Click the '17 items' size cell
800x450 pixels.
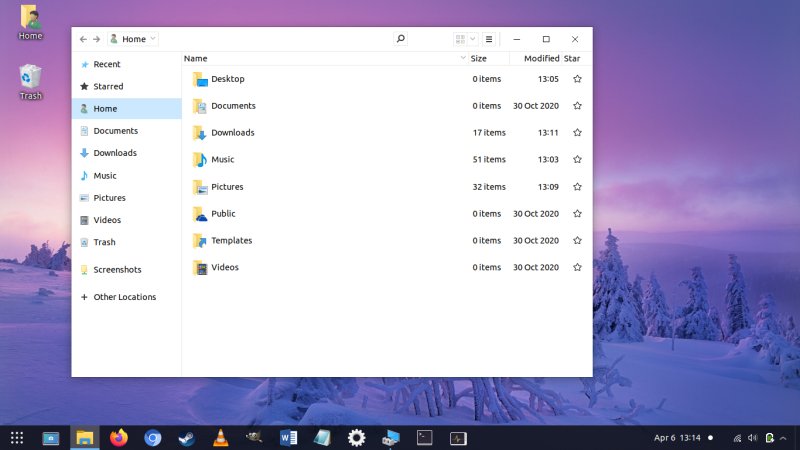coord(489,133)
